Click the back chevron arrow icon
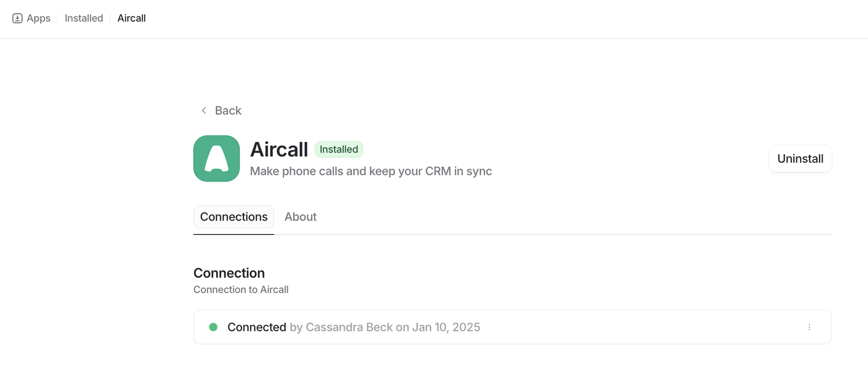 pyautogui.click(x=204, y=110)
